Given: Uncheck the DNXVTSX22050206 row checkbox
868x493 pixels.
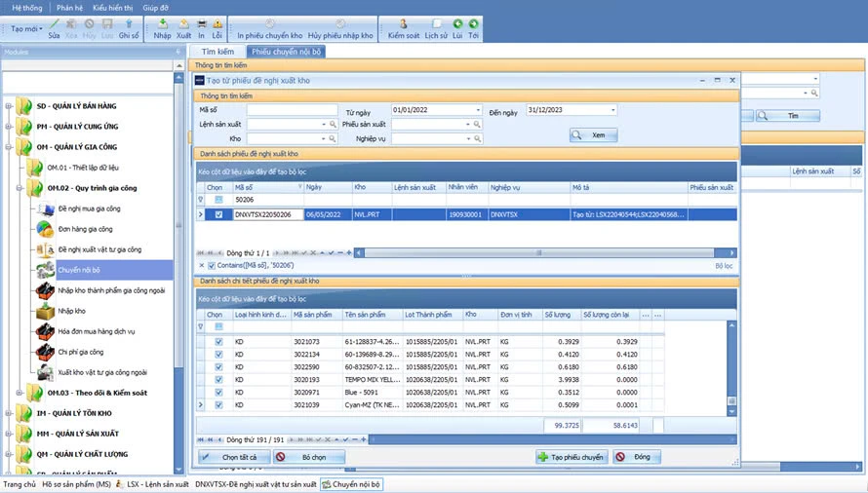Looking at the screenshot, I should pos(218,214).
